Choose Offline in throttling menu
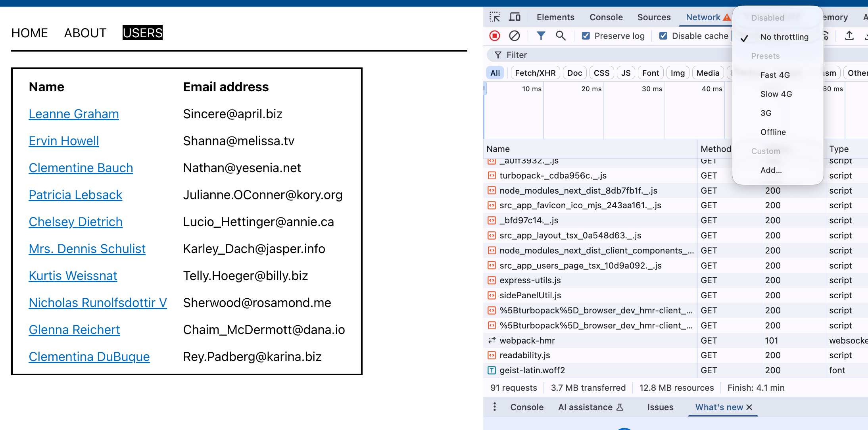This screenshot has width=868, height=430. (x=773, y=132)
